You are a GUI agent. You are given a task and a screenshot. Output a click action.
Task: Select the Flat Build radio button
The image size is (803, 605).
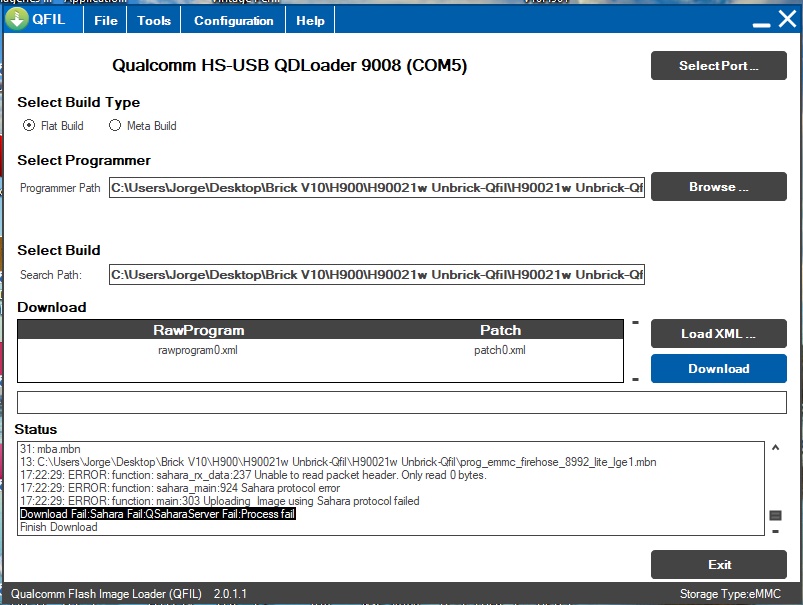29,126
